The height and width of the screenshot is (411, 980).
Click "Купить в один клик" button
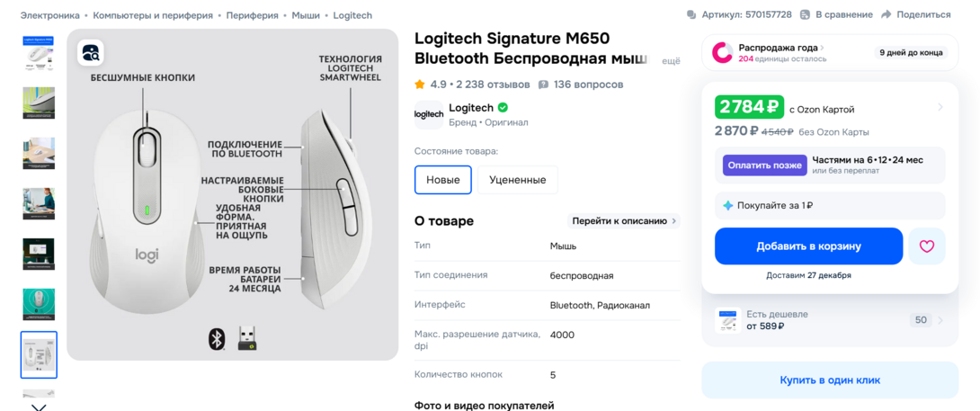[x=829, y=380]
